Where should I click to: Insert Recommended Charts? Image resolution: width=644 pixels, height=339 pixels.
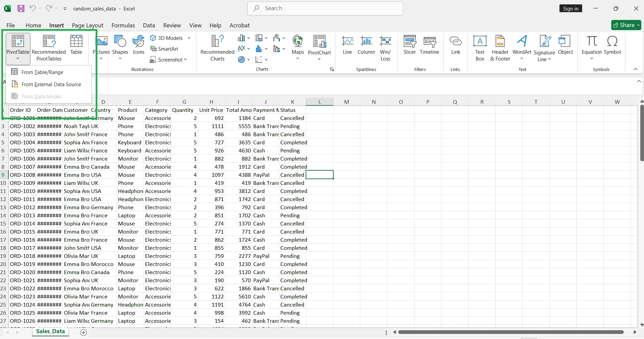click(x=217, y=47)
